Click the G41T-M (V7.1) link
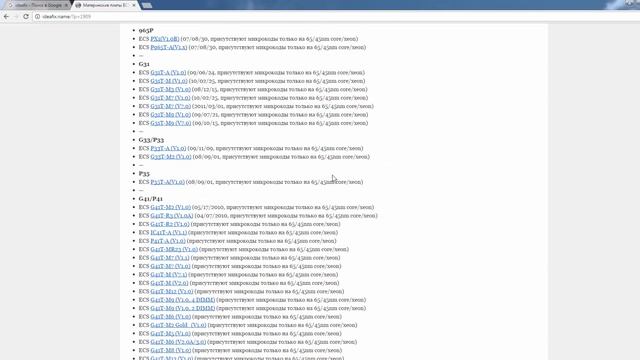This screenshot has width=640, height=360. click(169, 275)
